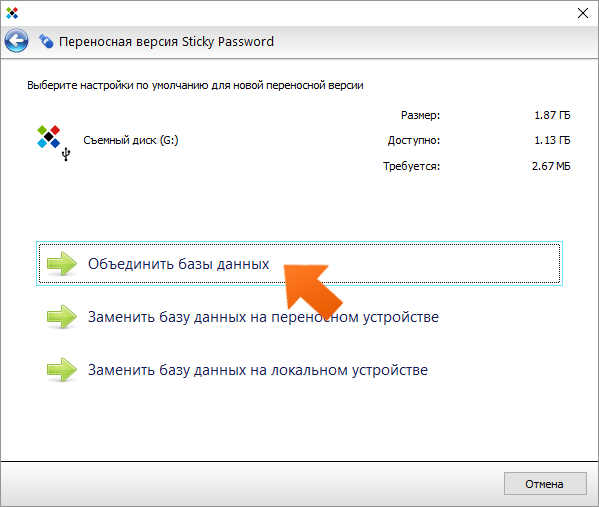Click the Sticky Password logo in title bar
This screenshot has height=507, width=599.
click(12, 13)
